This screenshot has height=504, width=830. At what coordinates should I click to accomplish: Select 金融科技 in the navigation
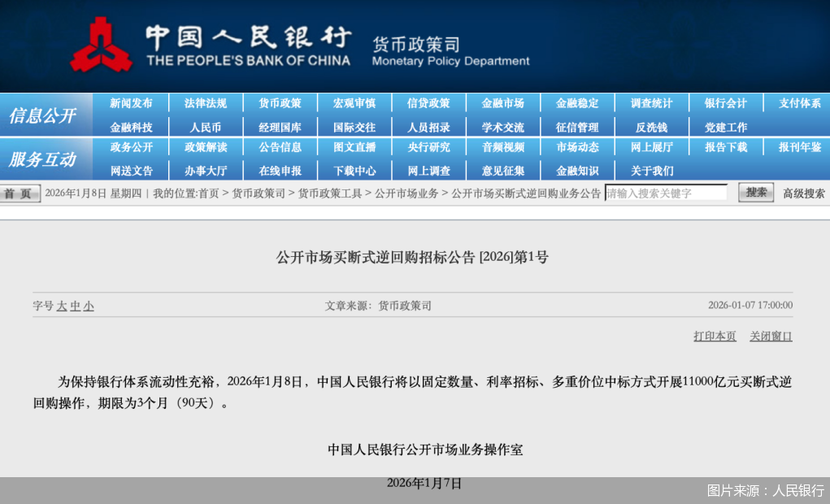coord(133,126)
